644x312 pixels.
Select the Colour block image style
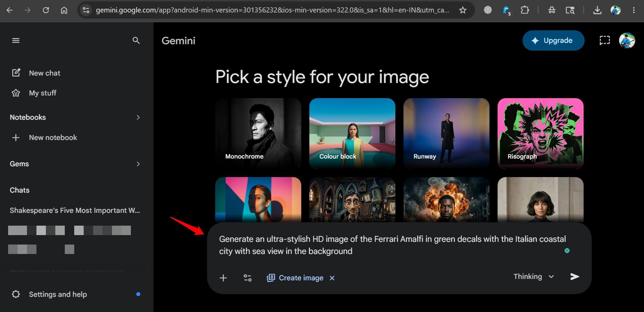[352, 133]
